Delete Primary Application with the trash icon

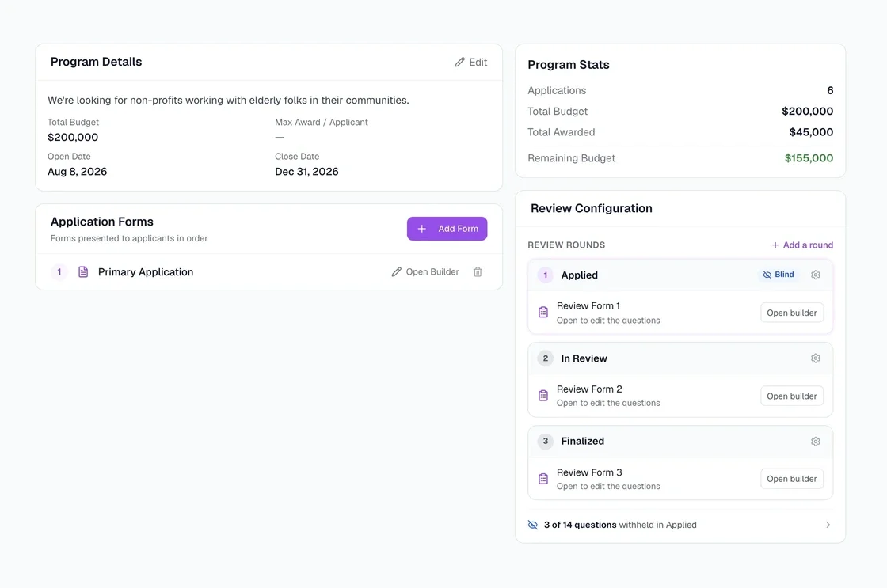coord(478,272)
